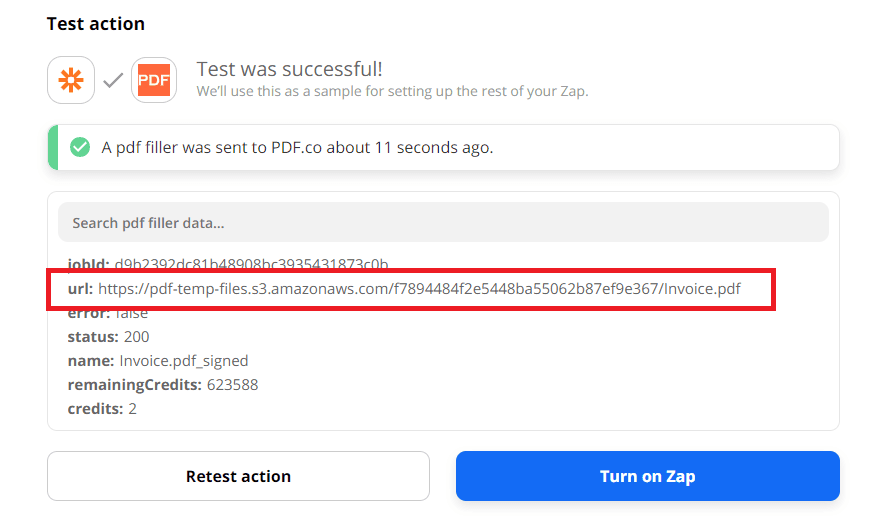Screen dimensions: 889x516
Task: Select the error false data row
Action: click(108, 313)
